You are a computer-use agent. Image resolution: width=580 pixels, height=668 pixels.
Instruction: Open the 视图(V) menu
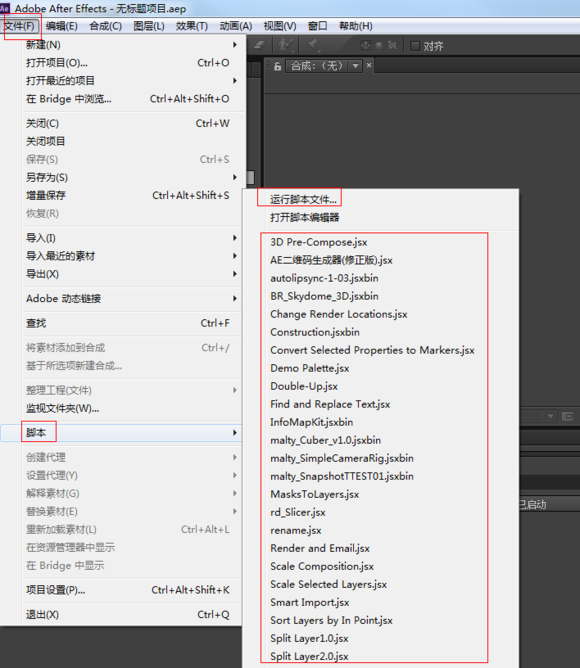click(280, 26)
